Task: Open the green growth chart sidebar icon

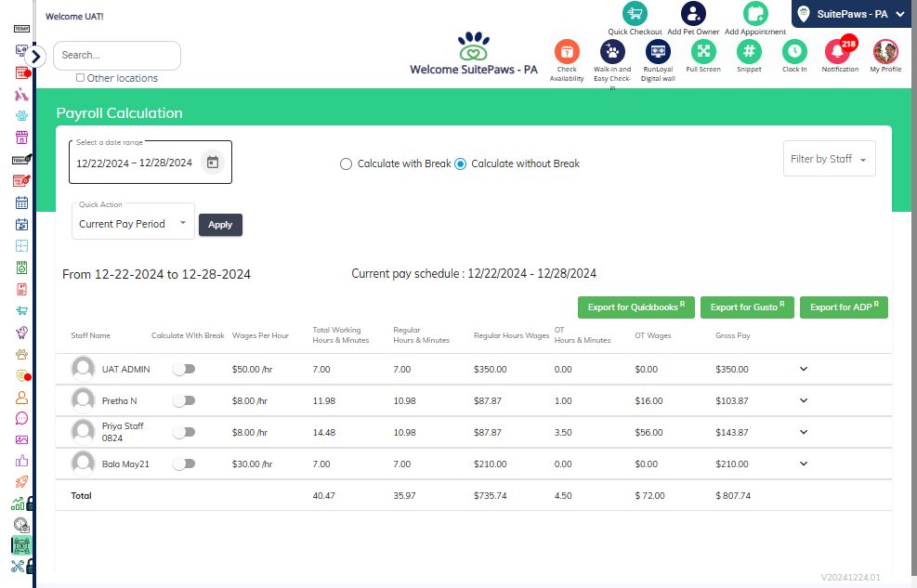Action: (18, 503)
